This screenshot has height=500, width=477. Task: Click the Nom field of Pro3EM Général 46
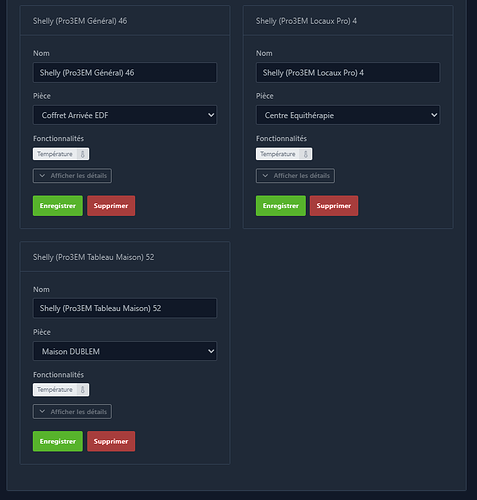point(125,73)
